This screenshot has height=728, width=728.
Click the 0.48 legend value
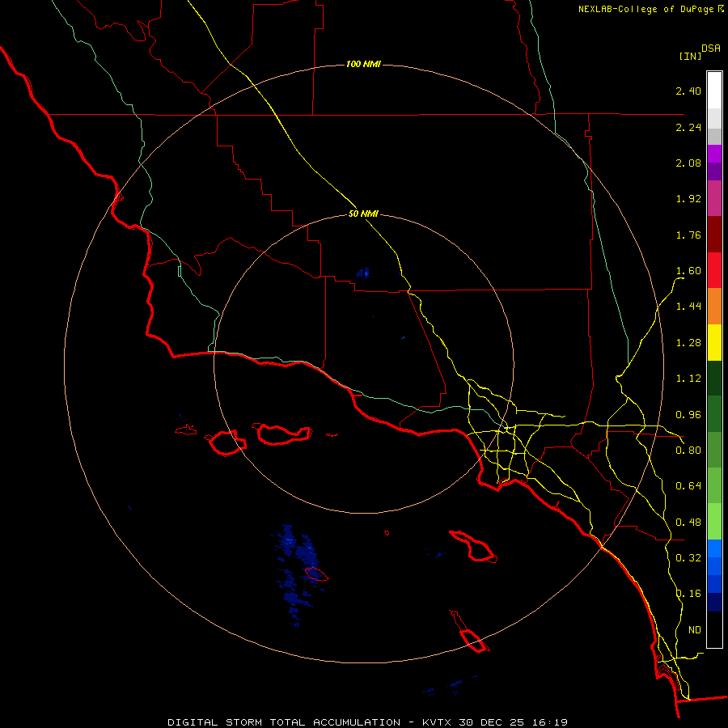pyautogui.click(x=688, y=523)
